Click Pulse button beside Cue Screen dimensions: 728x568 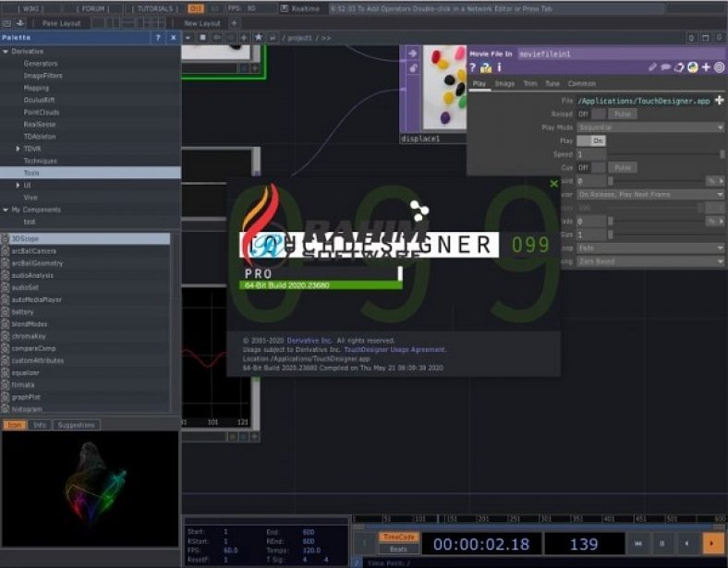tap(623, 167)
